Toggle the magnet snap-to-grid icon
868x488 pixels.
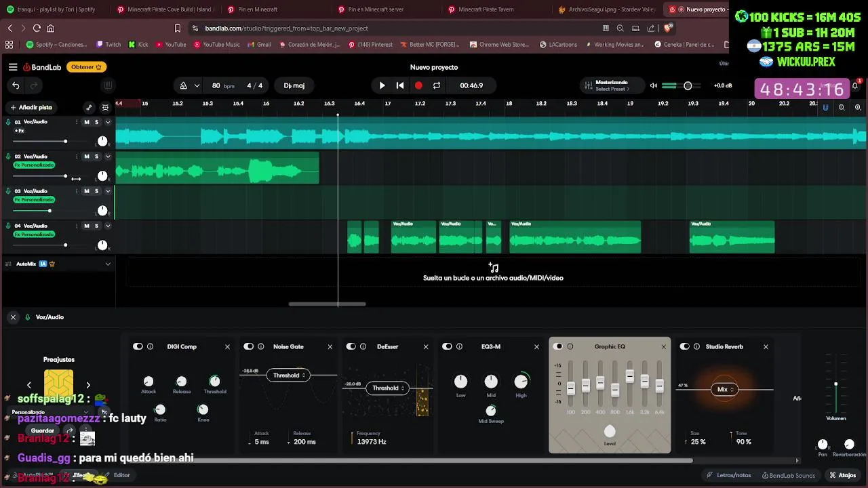825,107
